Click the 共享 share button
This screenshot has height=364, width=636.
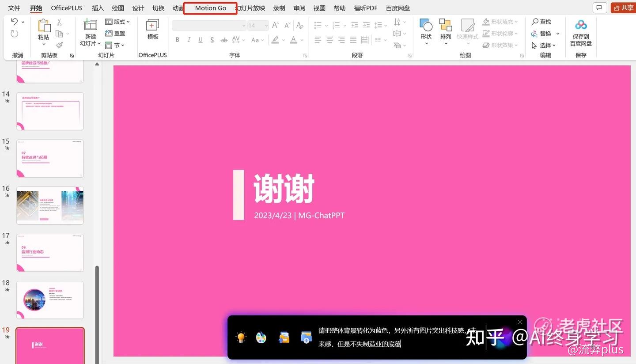point(623,8)
